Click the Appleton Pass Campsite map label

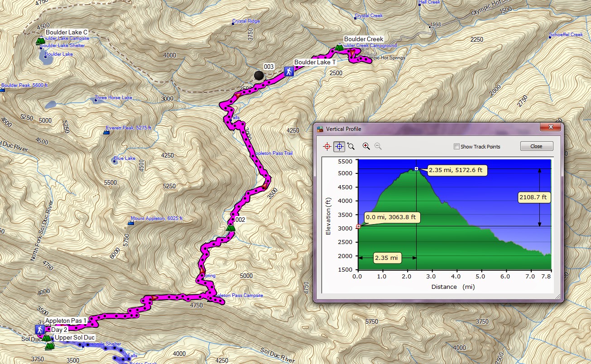pyautogui.click(x=239, y=296)
